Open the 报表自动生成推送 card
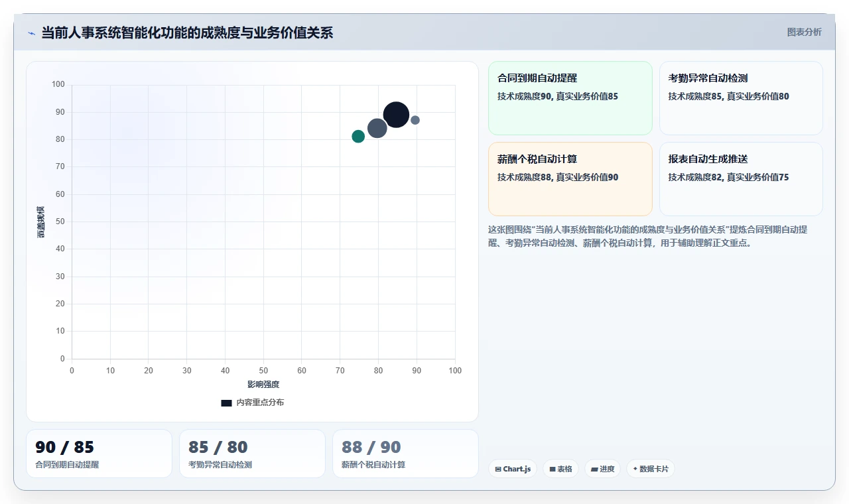849x504 pixels. [741, 179]
